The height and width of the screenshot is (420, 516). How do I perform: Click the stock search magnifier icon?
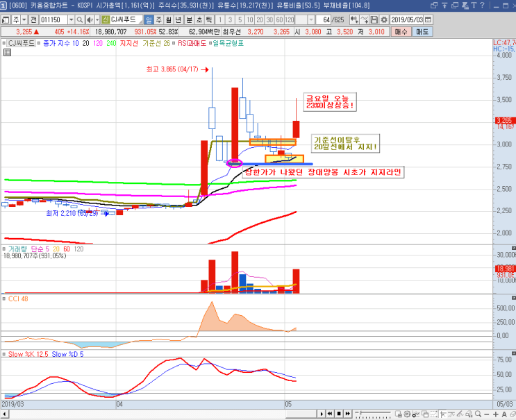pos(80,20)
